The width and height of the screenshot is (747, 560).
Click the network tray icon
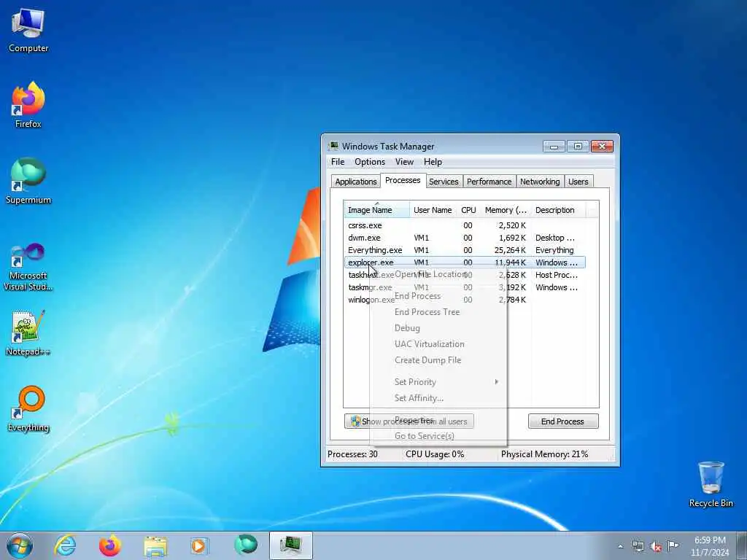click(x=638, y=547)
